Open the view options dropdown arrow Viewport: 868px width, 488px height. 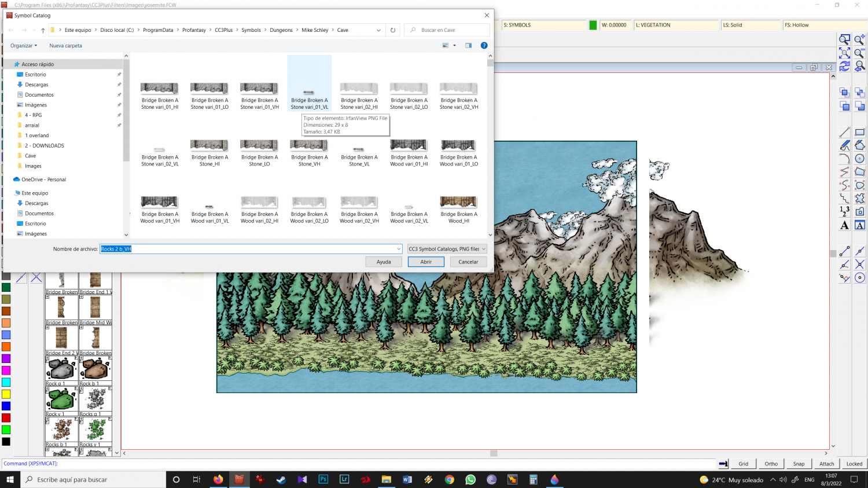[x=454, y=45]
